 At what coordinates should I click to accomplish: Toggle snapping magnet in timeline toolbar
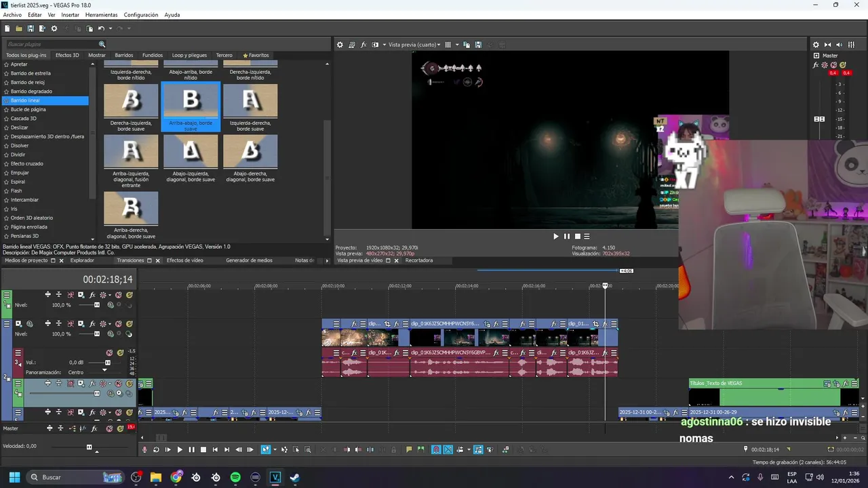coord(437,449)
